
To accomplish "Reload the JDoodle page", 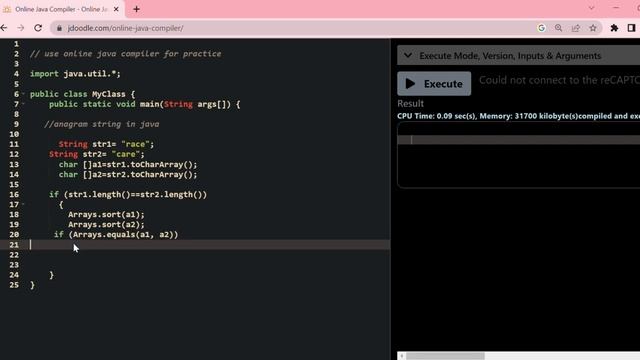I will (38, 28).
